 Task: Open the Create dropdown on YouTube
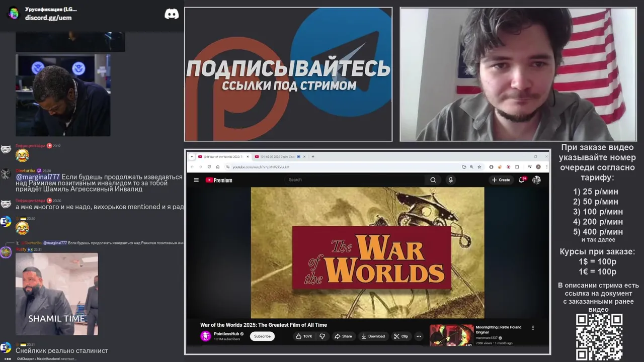[x=501, y=180]
